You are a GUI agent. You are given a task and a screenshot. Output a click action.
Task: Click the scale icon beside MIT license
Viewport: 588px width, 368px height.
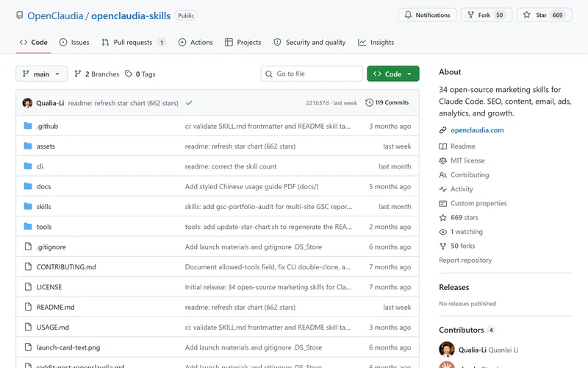coord(443,160)
